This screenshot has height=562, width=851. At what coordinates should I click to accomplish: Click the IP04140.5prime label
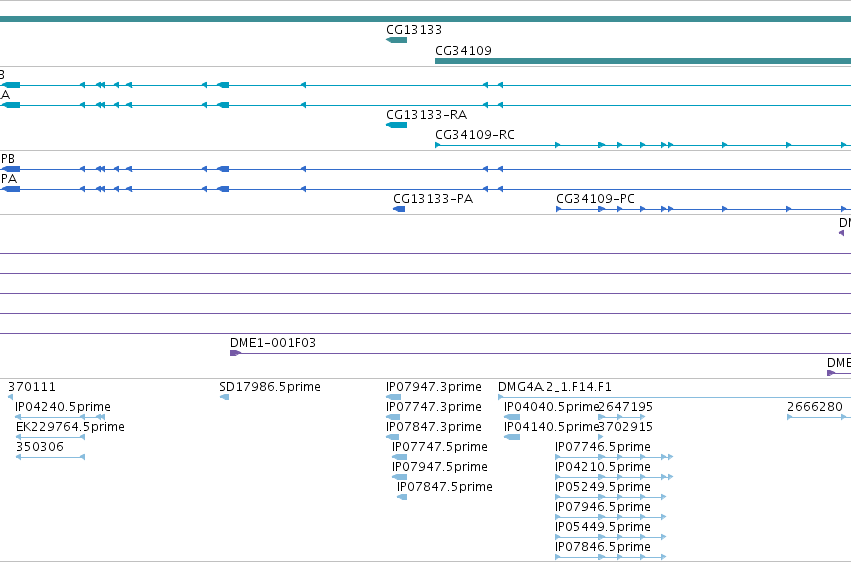pos(551,427)
